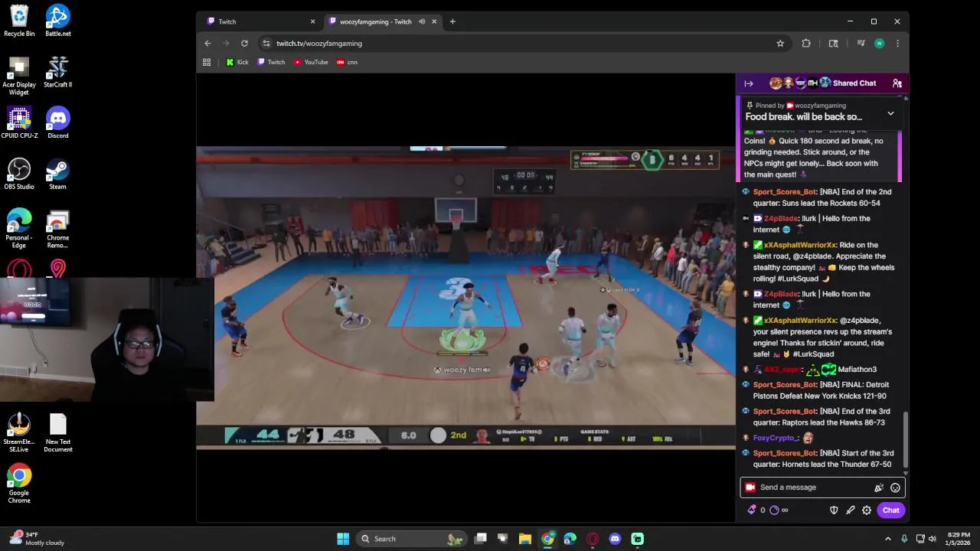The height and width of the screenshot is (551, 980).
Task: Open a new browser tab
Action: [452, 21]
